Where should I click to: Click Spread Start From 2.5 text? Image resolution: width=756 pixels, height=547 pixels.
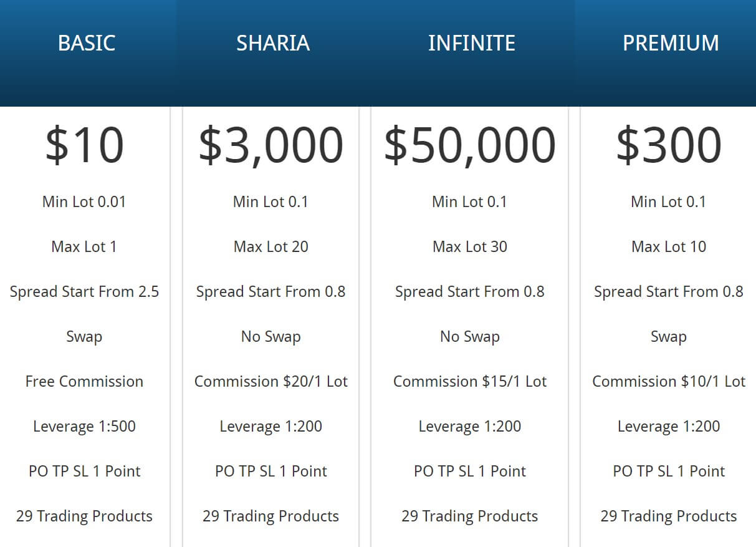pyautogui.click(x=84, y=292)
